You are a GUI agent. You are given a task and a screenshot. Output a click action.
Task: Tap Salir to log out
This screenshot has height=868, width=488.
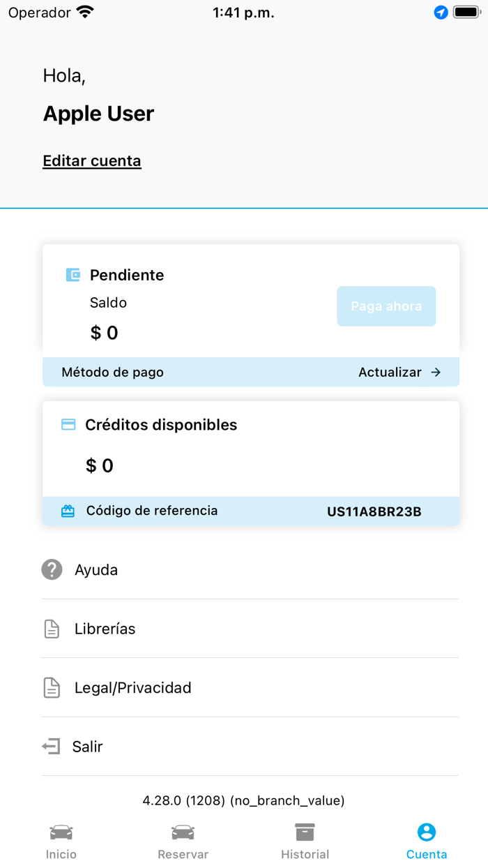[88, 747]
